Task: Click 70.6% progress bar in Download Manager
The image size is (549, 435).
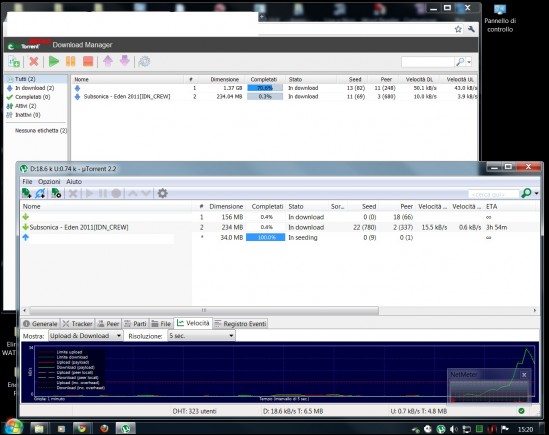Action: (265, 88)
